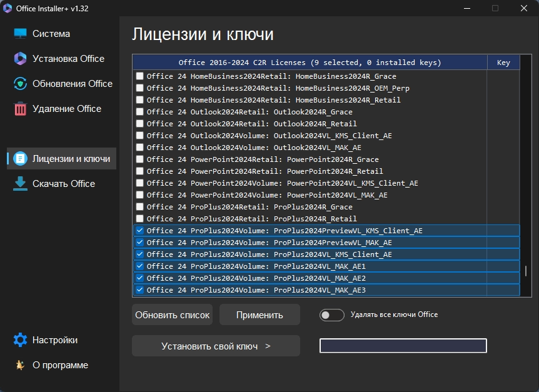Click the Office 2016-2024 C2R Licenses column header
The height and width of the screenshot is (392, 539).
310,63
